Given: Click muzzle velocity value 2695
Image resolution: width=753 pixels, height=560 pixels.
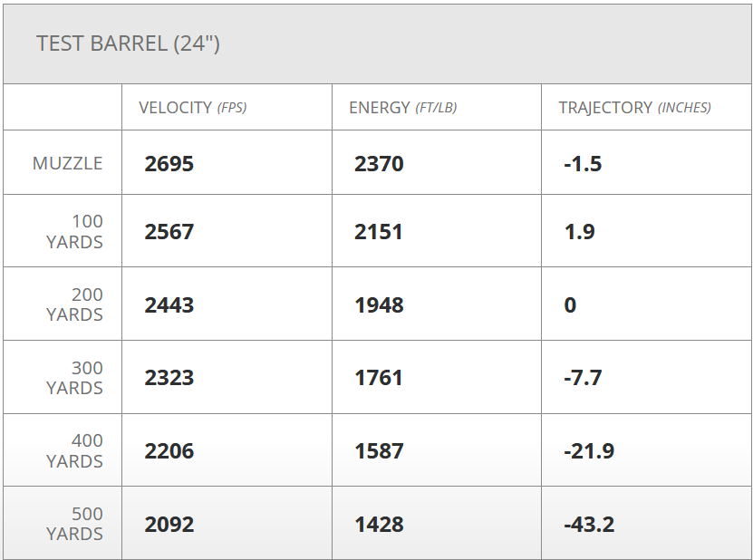Looking at the screenshot, I should coord(169,164).
